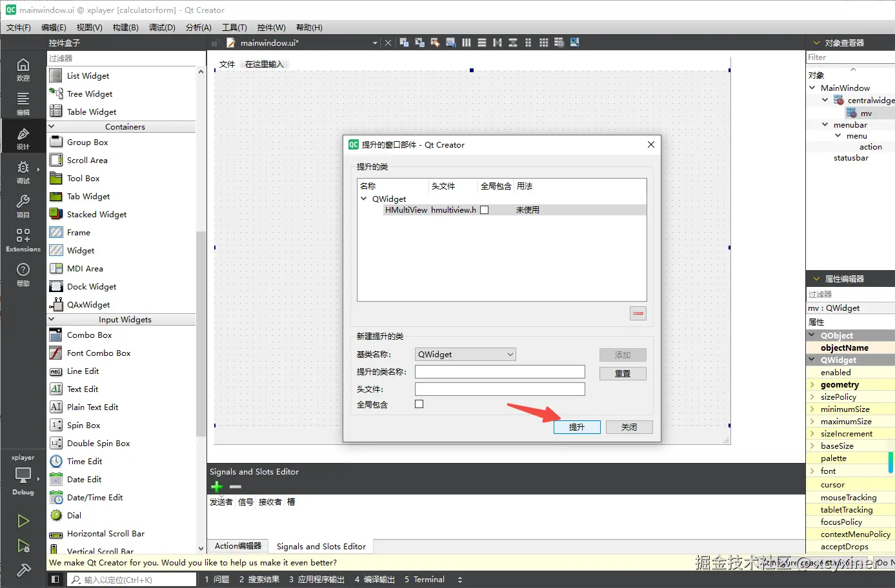This screenshot has width=895, height=588.
Task: Click widget box scroll-up arrow
Action: point(201,72)
